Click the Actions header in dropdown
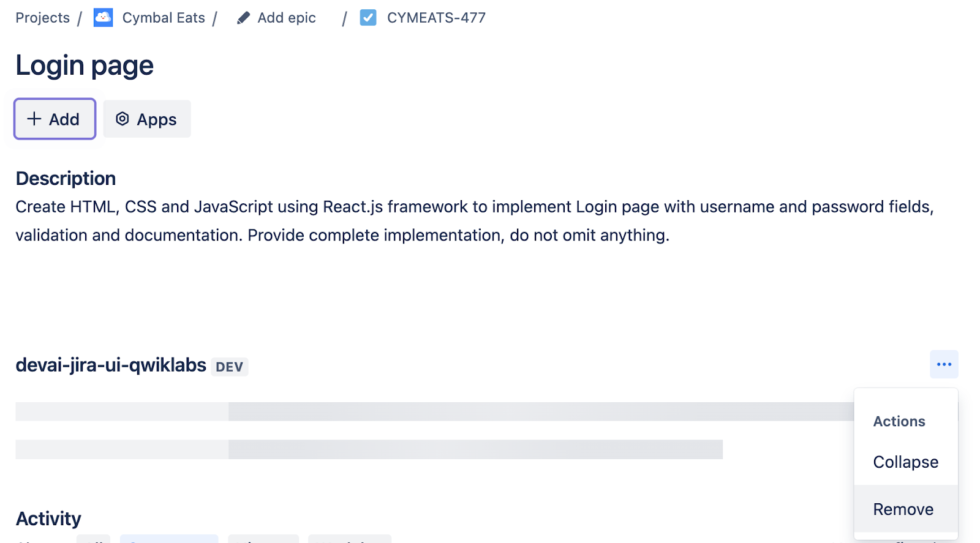980x543 pixels. click(x=899, y=421)
